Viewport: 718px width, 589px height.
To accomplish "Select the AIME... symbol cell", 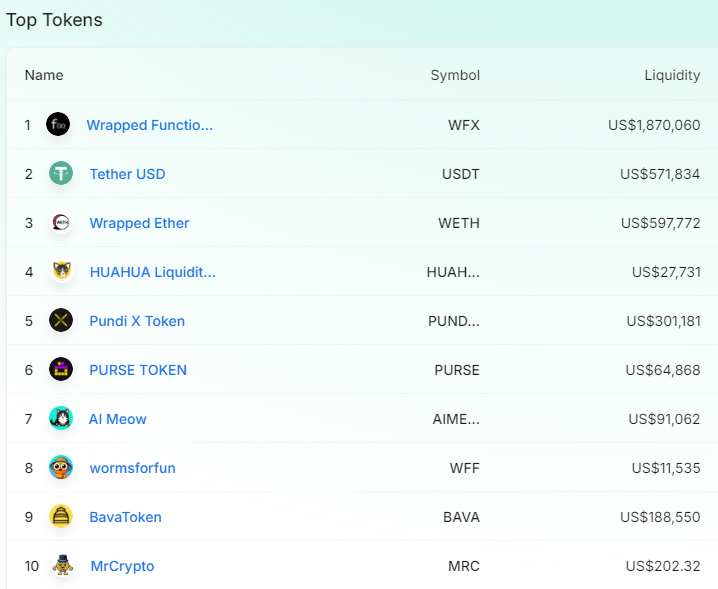I will [x=456, y=419].
